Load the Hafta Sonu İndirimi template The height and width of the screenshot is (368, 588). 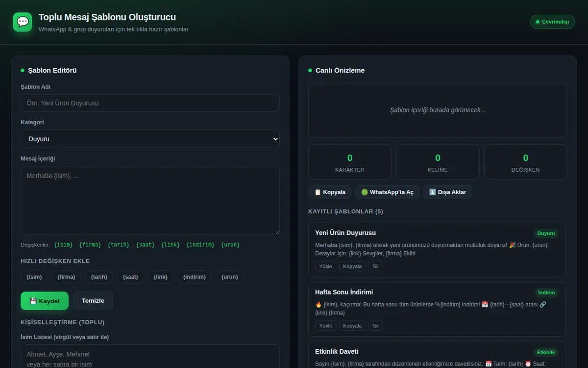[326, 326]
